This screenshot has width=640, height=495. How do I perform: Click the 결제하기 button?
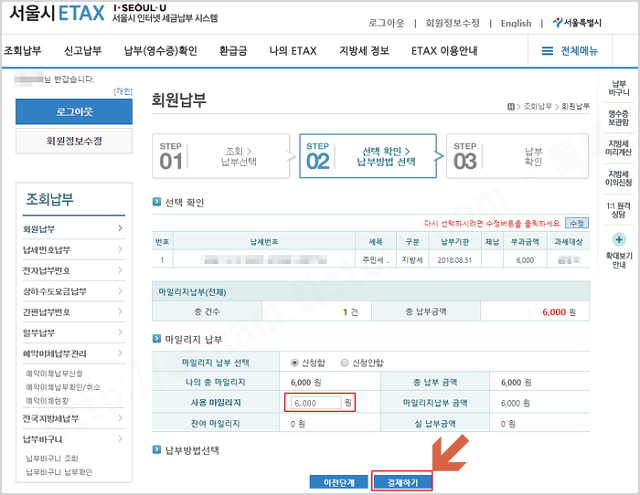point(402,482)
